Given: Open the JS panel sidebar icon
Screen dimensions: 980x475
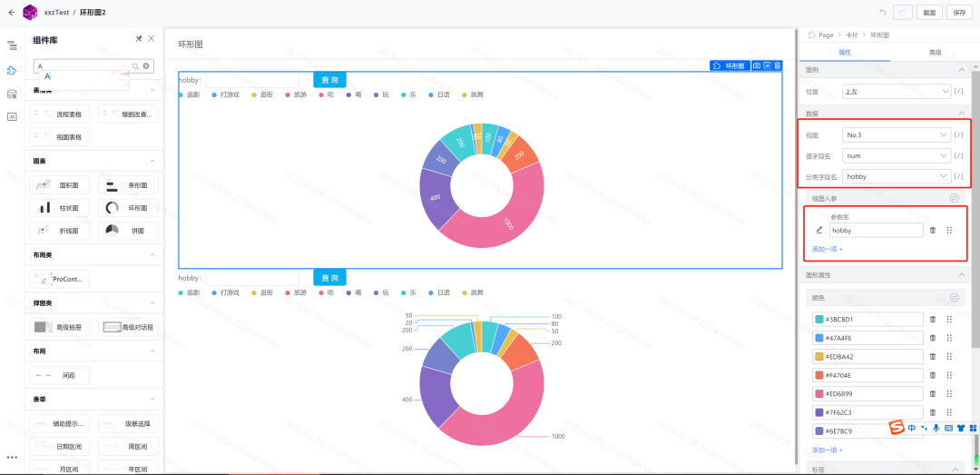Looking at the screenshot, I should (12, 117).
